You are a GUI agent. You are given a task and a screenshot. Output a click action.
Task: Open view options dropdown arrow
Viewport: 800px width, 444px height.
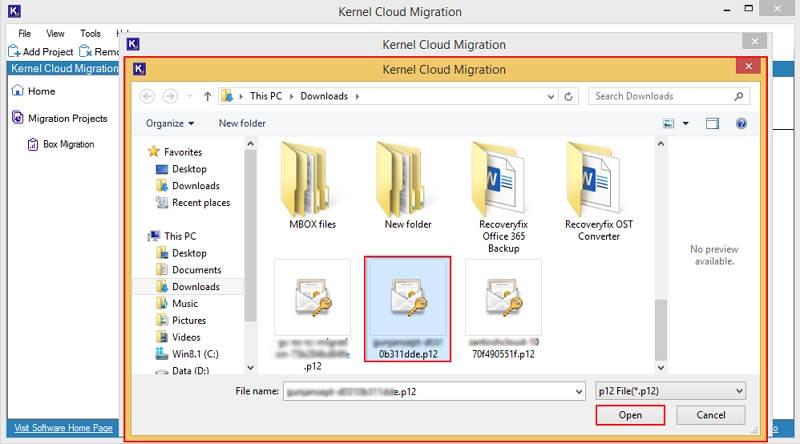[x=686, y=124]
